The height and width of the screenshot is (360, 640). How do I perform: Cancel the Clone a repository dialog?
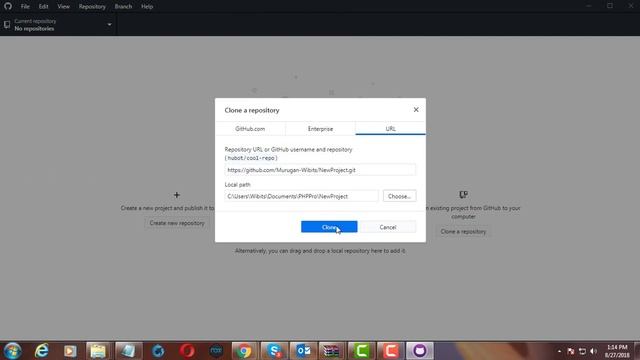[388, 227]
